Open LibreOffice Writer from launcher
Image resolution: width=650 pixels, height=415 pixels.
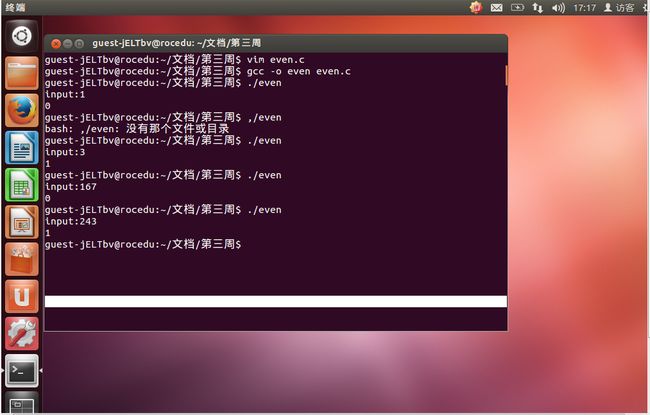pos(22,148)
